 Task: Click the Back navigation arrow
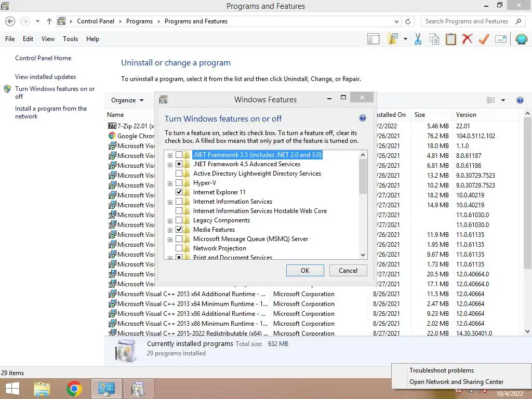pyautogui.click(x=10, y=21)
